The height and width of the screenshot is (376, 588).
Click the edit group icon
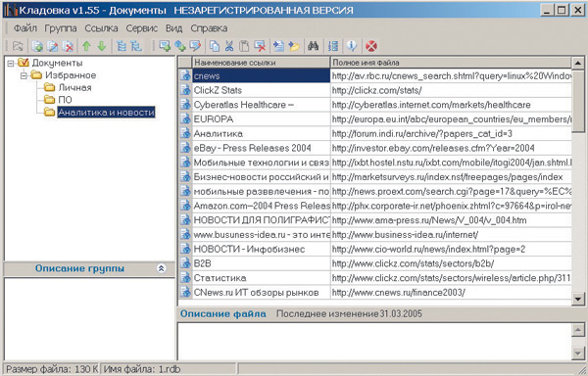click(x=53, y=46)
